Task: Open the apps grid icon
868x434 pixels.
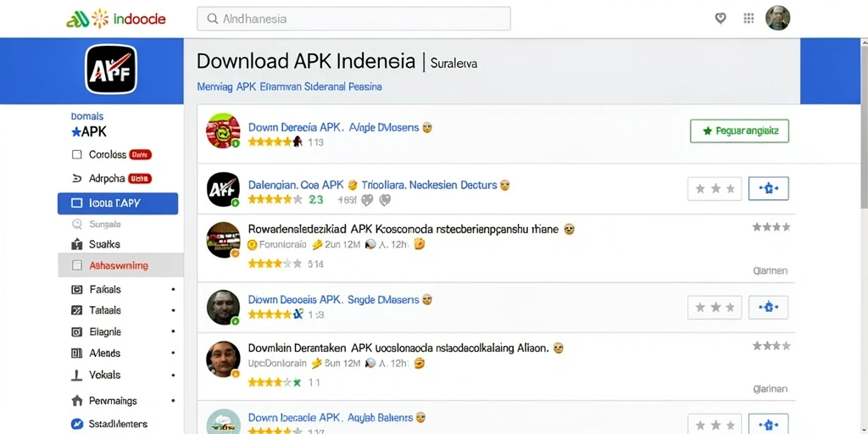Action: 748,19
